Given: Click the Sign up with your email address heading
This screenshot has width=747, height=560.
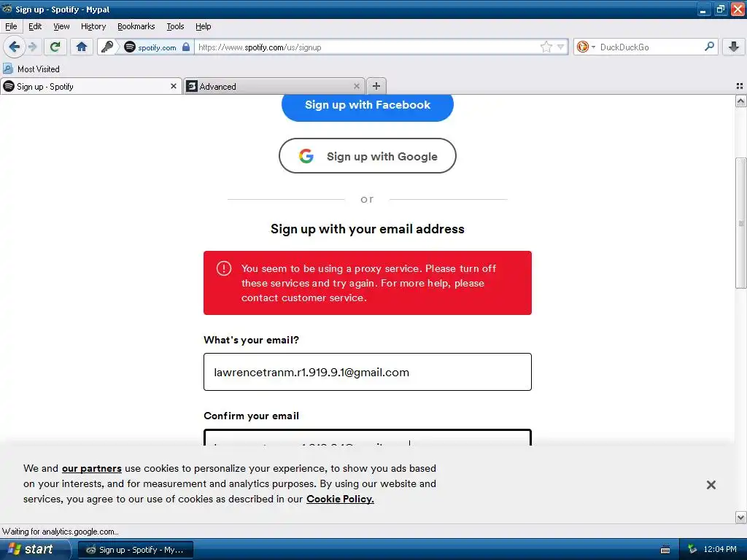Looking at the screenshot, I should 368,229.
